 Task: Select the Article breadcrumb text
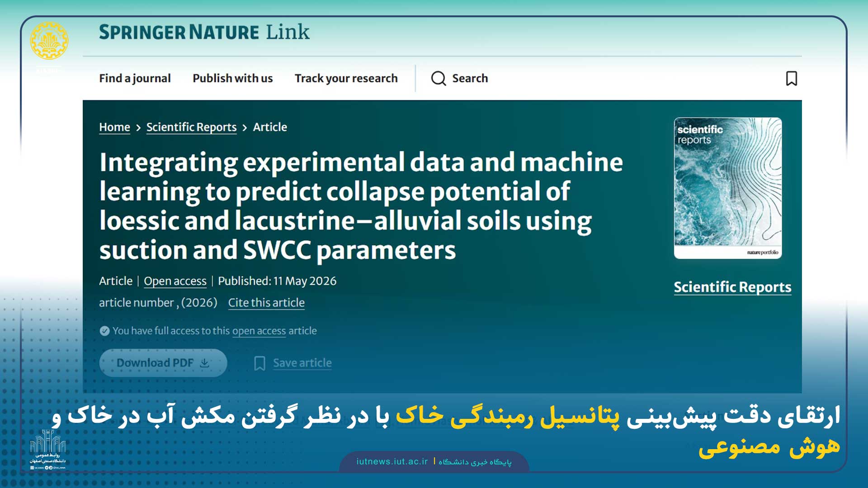tap(270, 127)
